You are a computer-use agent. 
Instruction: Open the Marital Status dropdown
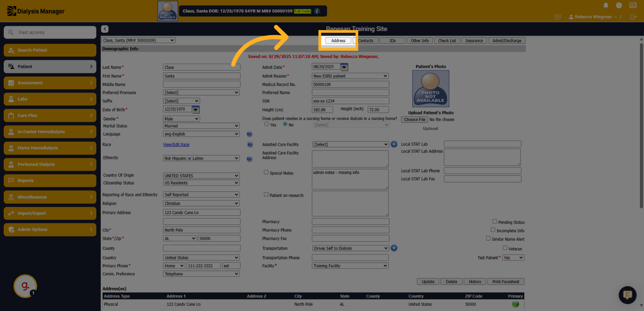click(201, 126)
